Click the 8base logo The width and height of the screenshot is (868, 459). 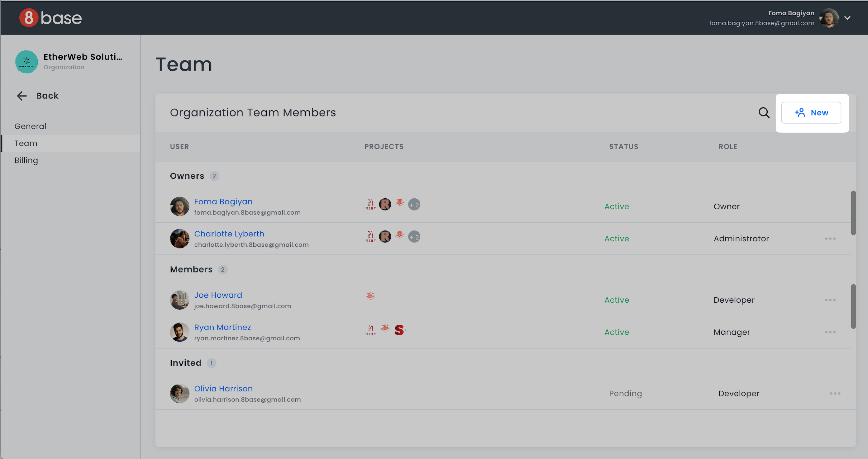(50, 17)
